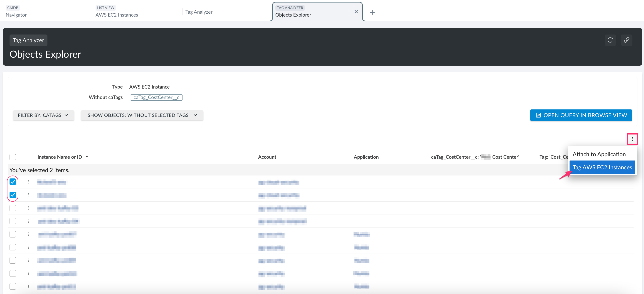Screen dimensions: 644x294
Task: Open the row actions menu for the first instance
Action: 28,182
